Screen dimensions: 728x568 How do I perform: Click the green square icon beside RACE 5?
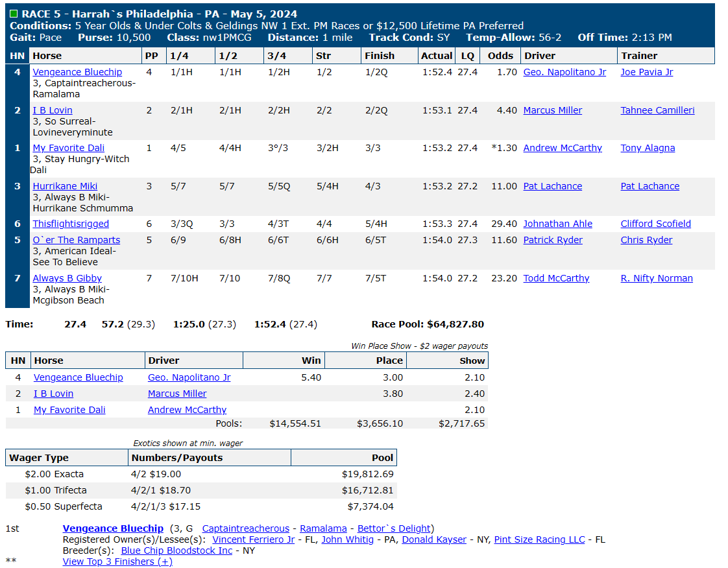point(14,14)
